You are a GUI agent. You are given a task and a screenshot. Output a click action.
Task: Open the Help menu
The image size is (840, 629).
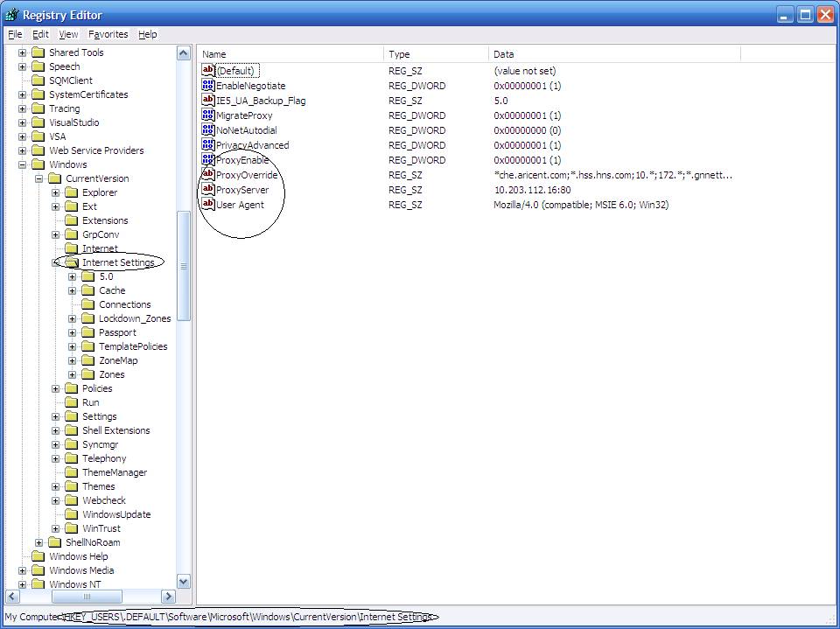tap(148, 34)
